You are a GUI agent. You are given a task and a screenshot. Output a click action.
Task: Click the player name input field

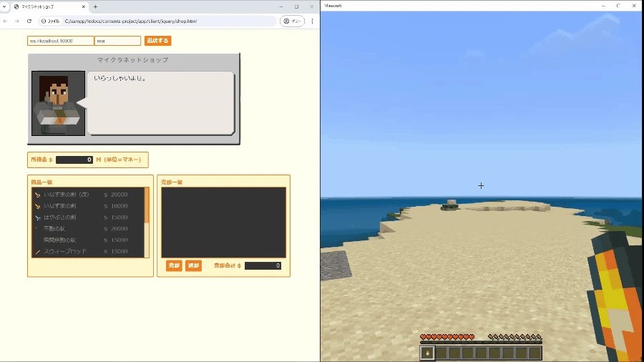pos(118,41)
